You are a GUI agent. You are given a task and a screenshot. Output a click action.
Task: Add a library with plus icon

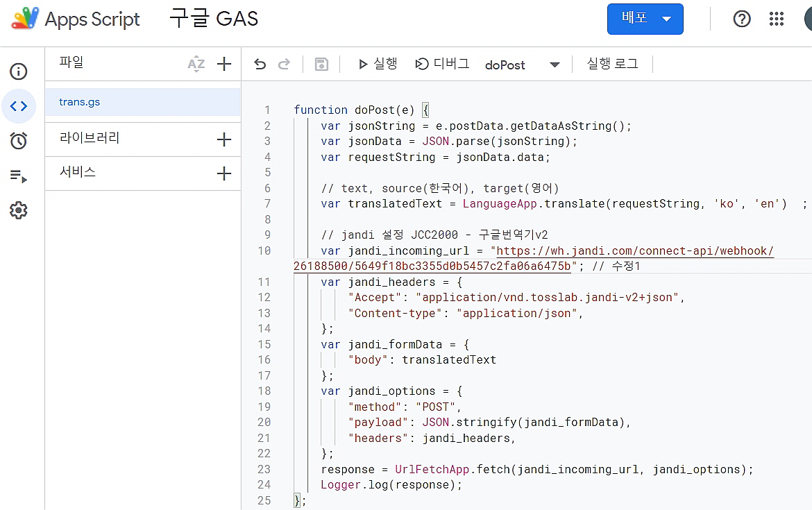pos(223,139)
